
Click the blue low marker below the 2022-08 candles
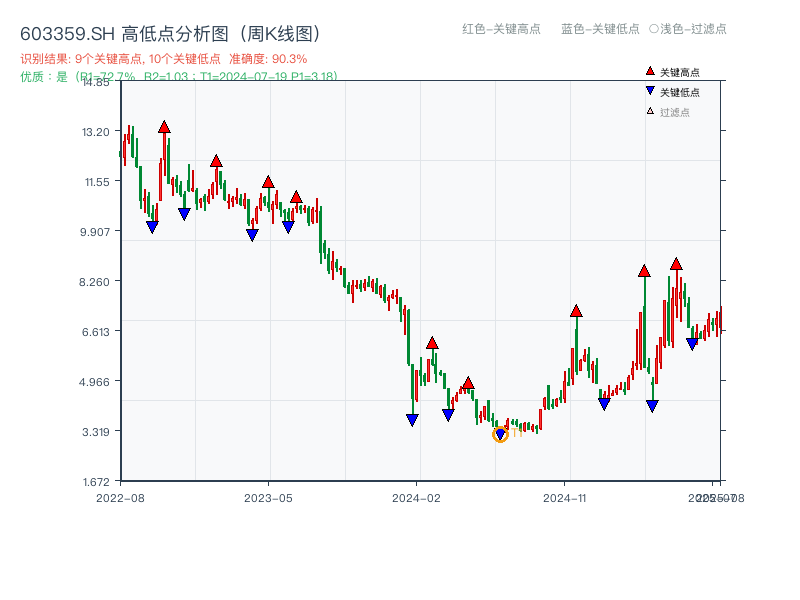point(152,228)
